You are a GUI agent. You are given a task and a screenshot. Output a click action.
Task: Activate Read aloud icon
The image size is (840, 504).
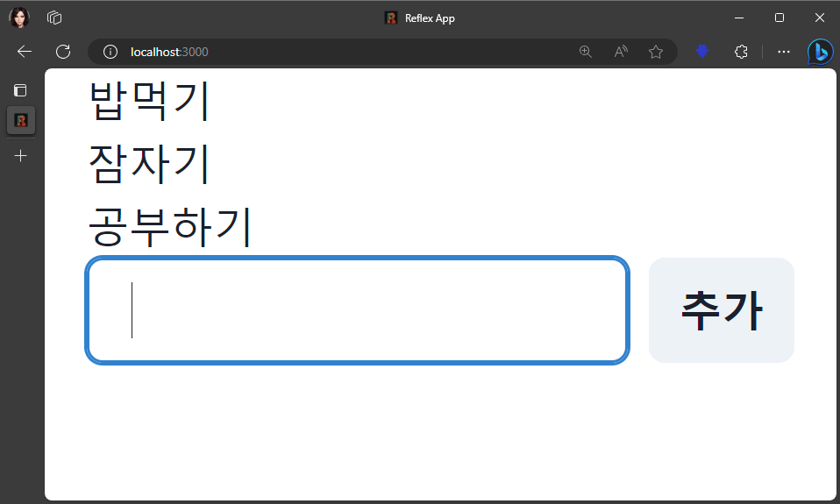pyautogui.click(x=621, y=52)
